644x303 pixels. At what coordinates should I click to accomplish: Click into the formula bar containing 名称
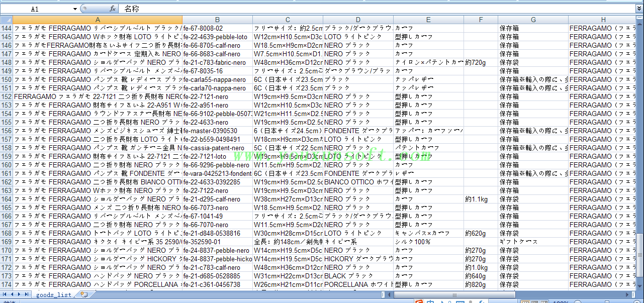pyautogui.click(x=377, y=9)
